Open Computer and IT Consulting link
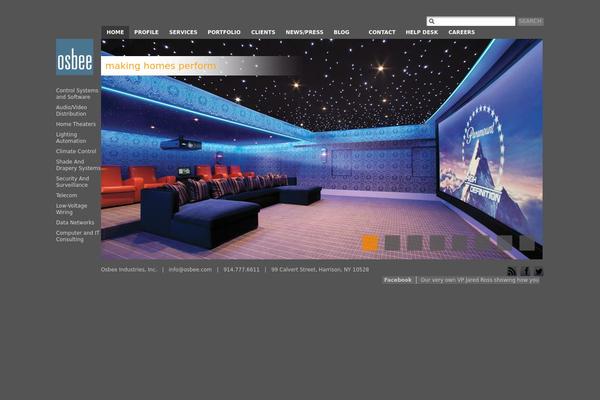This screenshot has width=600, height=400. (x=78, y=236)
